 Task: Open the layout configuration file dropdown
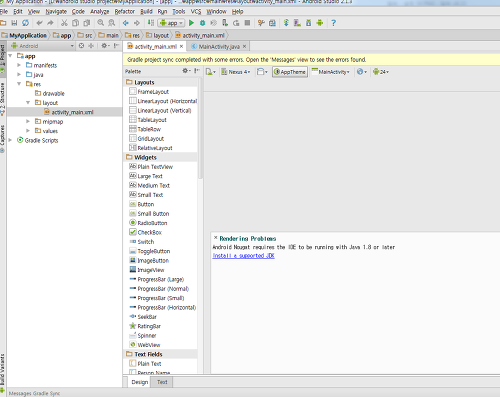coord(211,72)
